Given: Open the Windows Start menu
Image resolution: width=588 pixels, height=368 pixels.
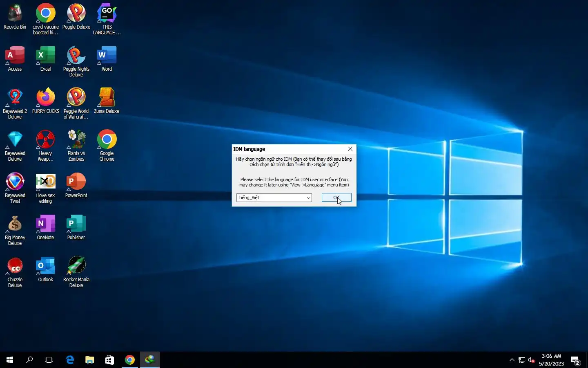Looking at the screenshot, I should tap(10, 360).
